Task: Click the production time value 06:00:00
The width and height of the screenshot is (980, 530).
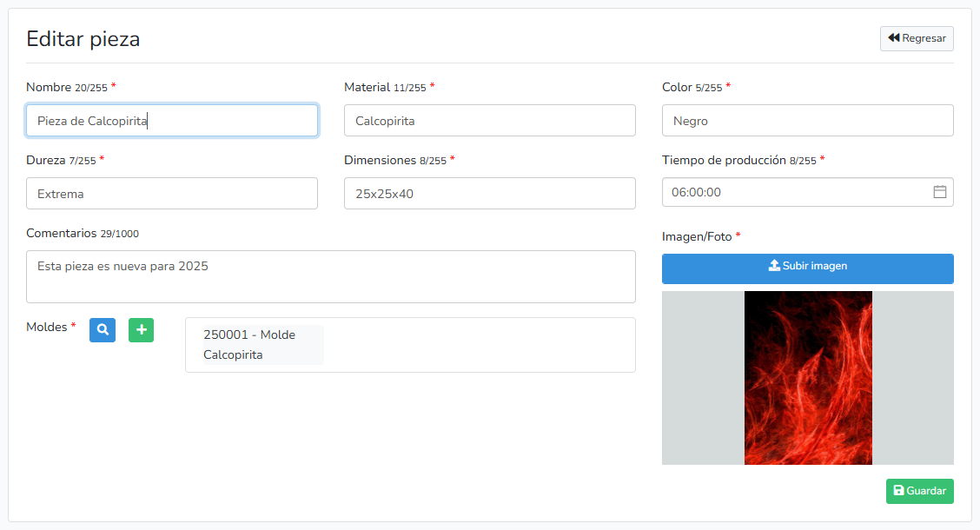Action: pyautogui.click(x=697, y=192)
